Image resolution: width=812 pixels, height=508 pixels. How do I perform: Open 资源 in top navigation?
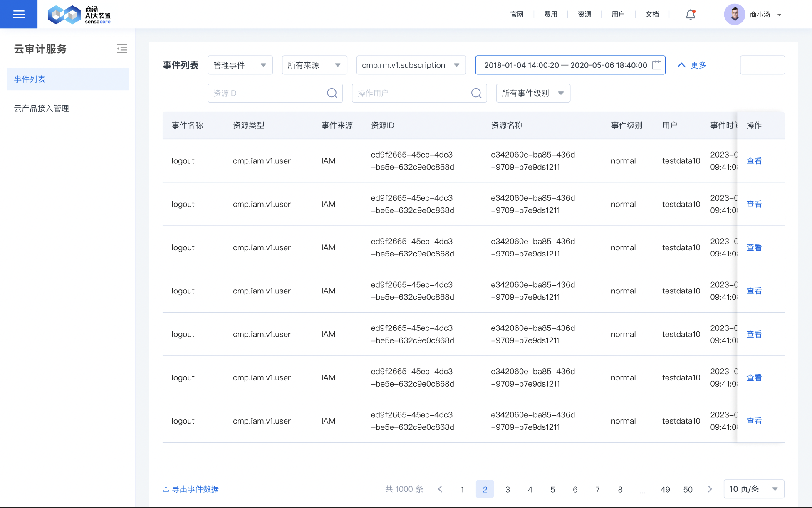click(584, 15)
